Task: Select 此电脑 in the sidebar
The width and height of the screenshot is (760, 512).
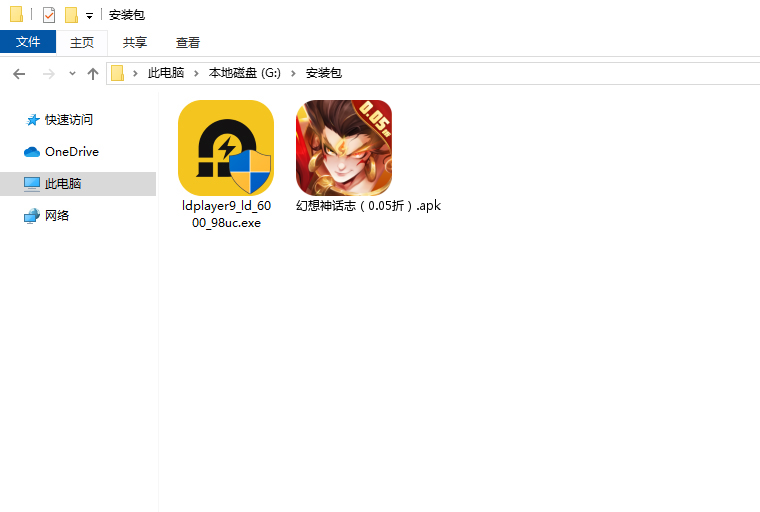Action: point(78,184)
